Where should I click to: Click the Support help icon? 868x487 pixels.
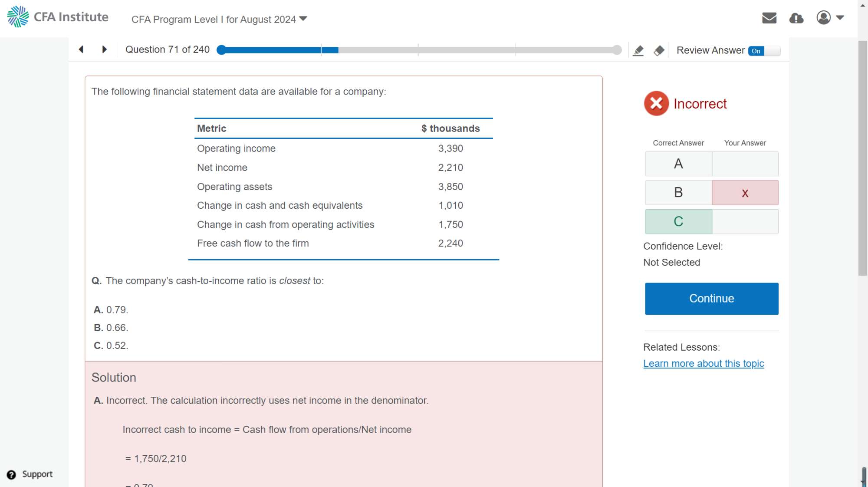11,474
